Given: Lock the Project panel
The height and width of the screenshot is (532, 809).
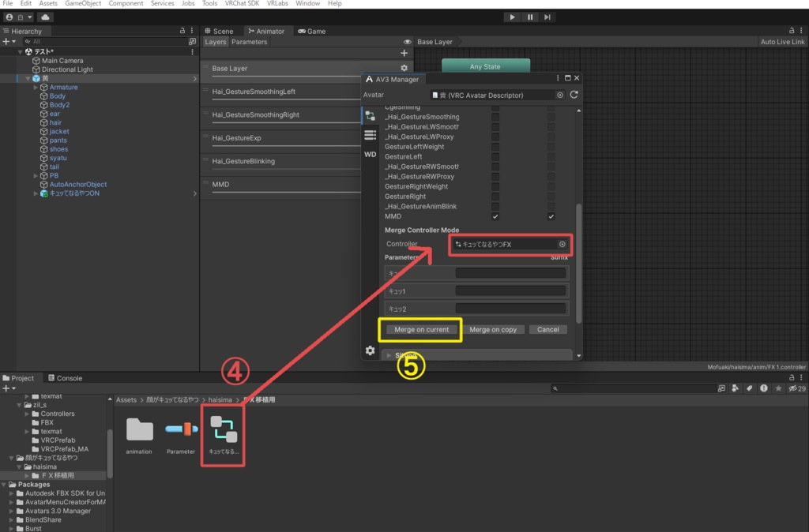Looking at the screenshot, I should tap(792, 378).
